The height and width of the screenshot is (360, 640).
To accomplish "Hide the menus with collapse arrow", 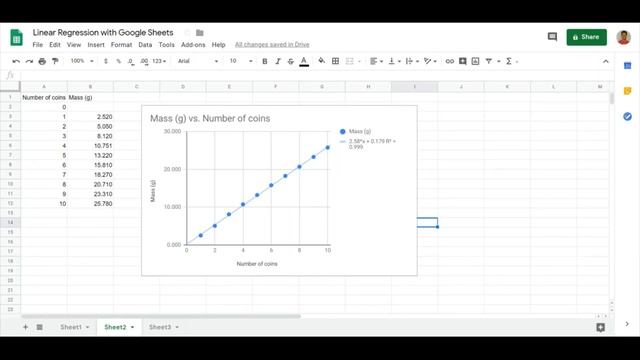I will click(606, 61).
